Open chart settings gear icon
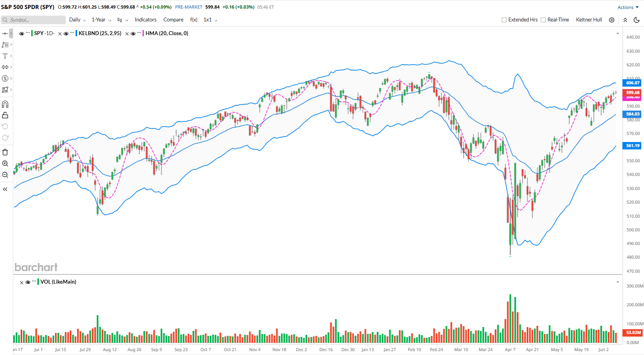This screenshot has width=644, height=355. 612,20
